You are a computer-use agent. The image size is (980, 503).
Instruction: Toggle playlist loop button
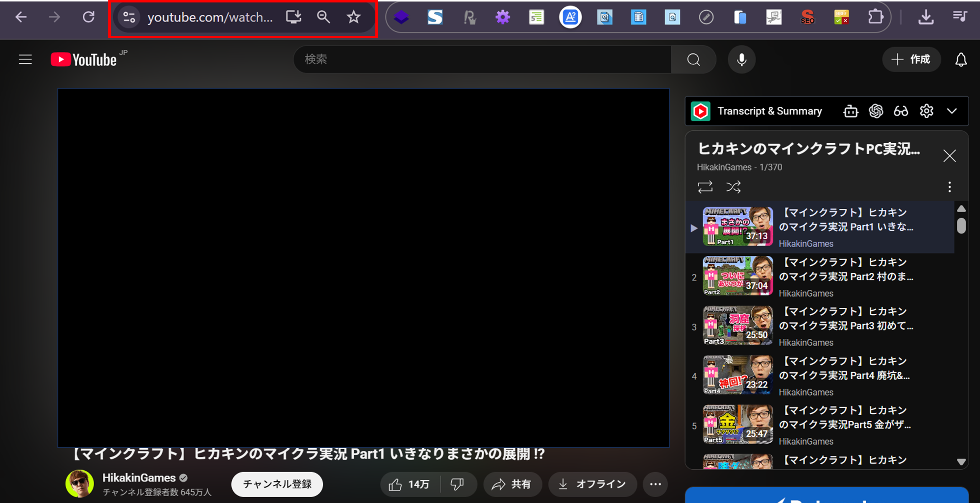click(x=705, y=187)
